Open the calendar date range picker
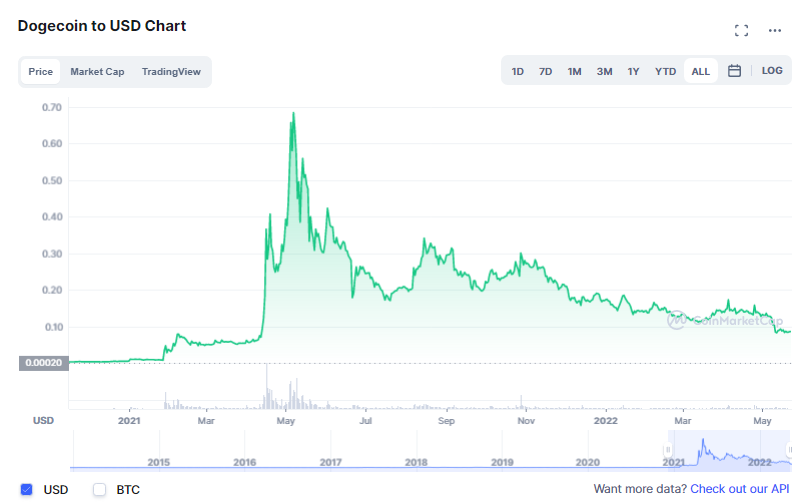Viewport: 804px width, 503px height. pyautogui.click(x=734, y=71)
